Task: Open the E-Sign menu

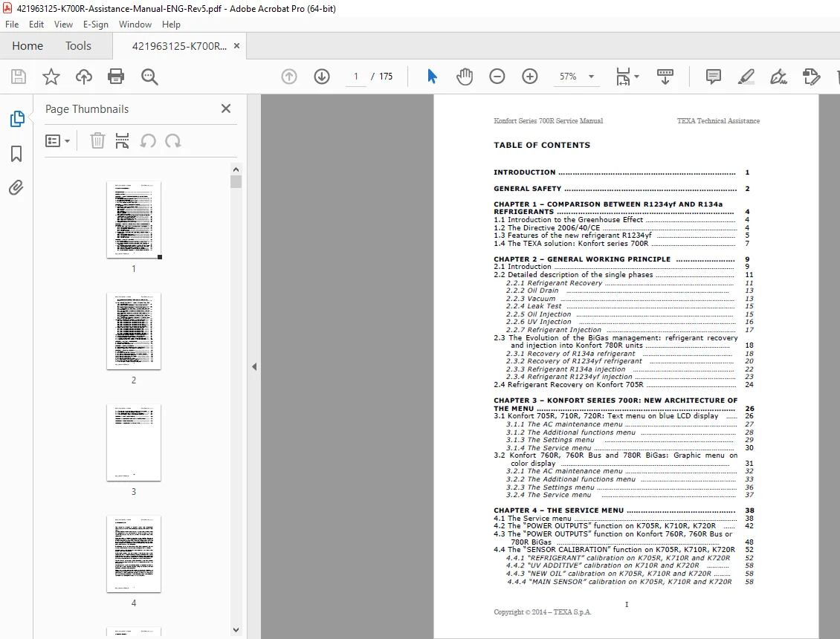Action: [x=95, y=24]
